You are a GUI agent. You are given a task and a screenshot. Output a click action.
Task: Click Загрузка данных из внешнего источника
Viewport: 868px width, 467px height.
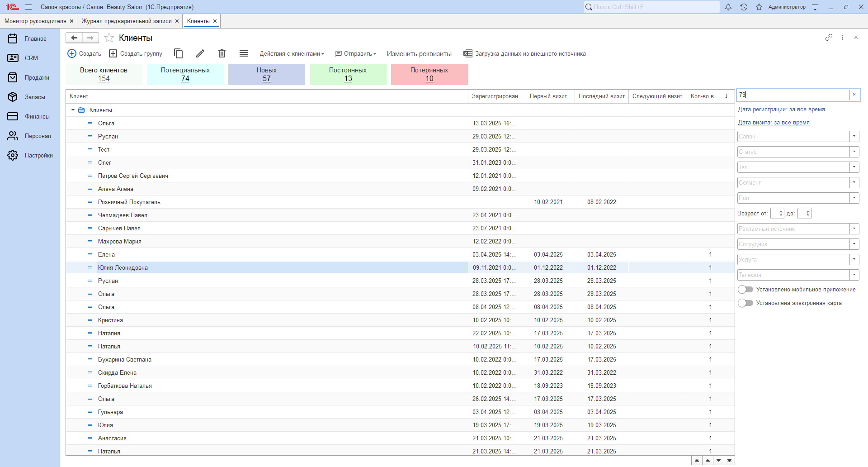coord(525,53)
